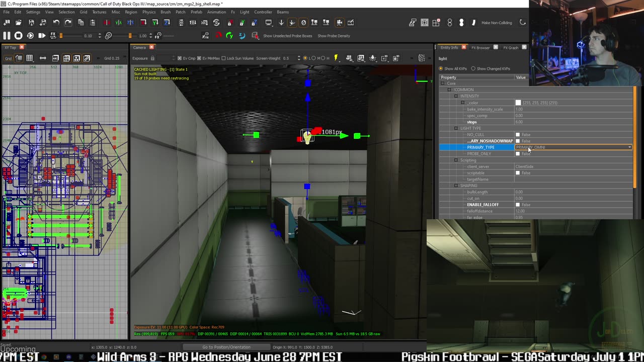Screen dimensions: 644x362
Task: Select the Show Changed KVPs radio button
Action: coord(473,69)
